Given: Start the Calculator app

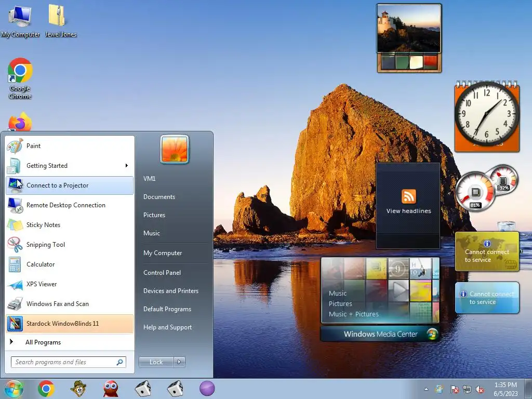Looking at the screenshot, I should click(70, 264).
